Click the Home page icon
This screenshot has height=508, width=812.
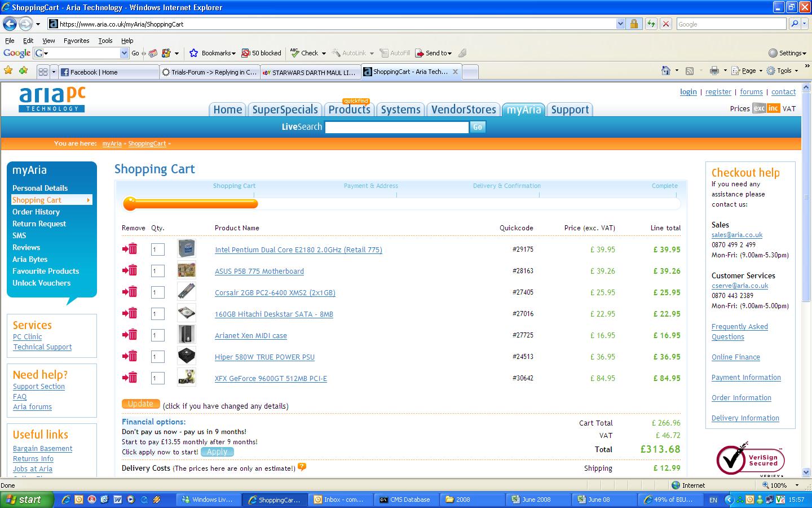click(x=666, y=71)
